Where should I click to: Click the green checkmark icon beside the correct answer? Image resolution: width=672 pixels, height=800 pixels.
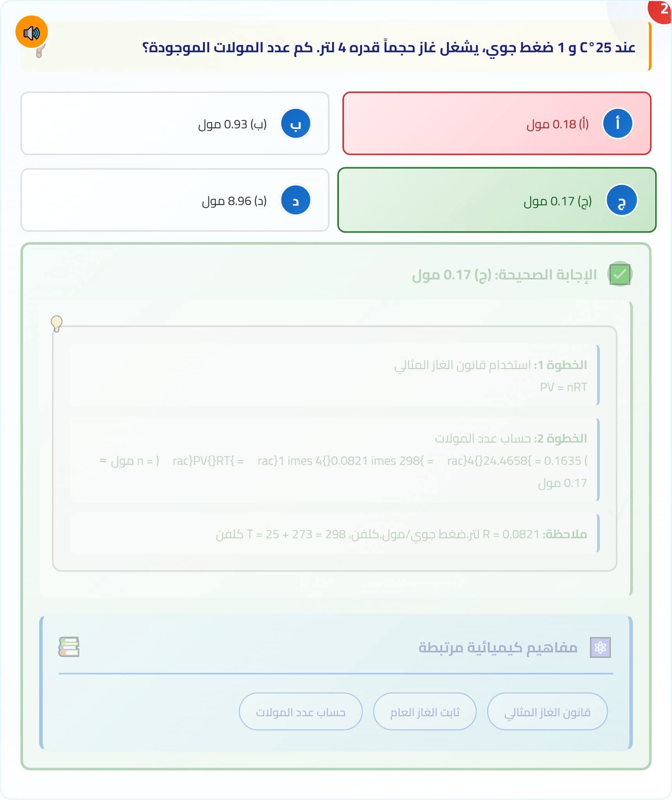(x=620, y=274)
